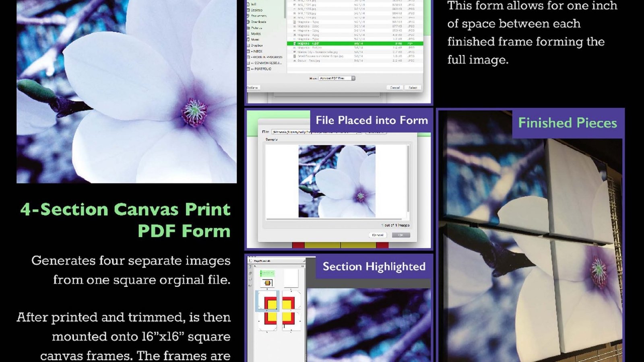The image size is (644, 362).
Task: Select the bottom-right section page thumbnail
Action: (x=291, y=321)
